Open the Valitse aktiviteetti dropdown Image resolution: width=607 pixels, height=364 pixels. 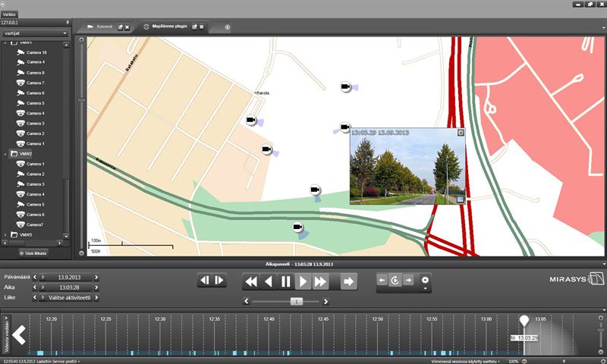(68, 297)
